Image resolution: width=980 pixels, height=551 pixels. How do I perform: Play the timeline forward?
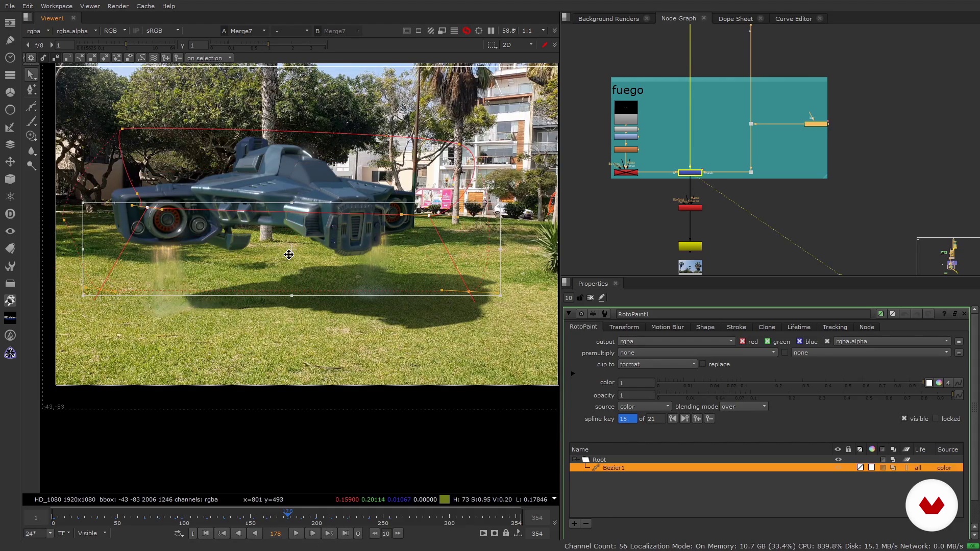(296, 533)
